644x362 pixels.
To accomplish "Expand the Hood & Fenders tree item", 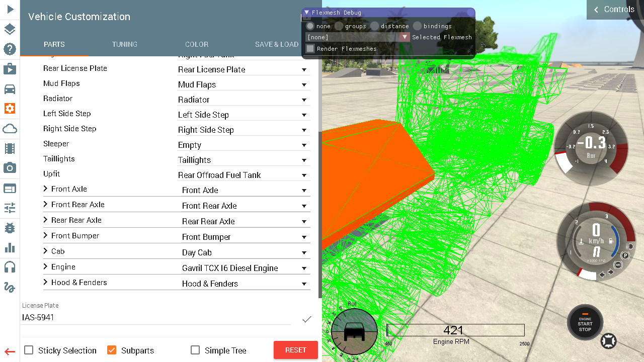I will pyautogui.click(x=45, y=282).
